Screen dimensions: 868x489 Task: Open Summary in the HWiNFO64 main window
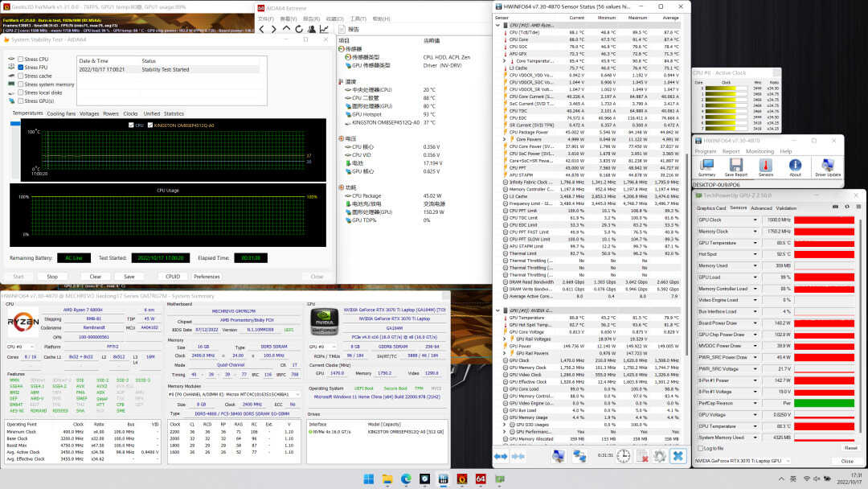pos(707,168)
